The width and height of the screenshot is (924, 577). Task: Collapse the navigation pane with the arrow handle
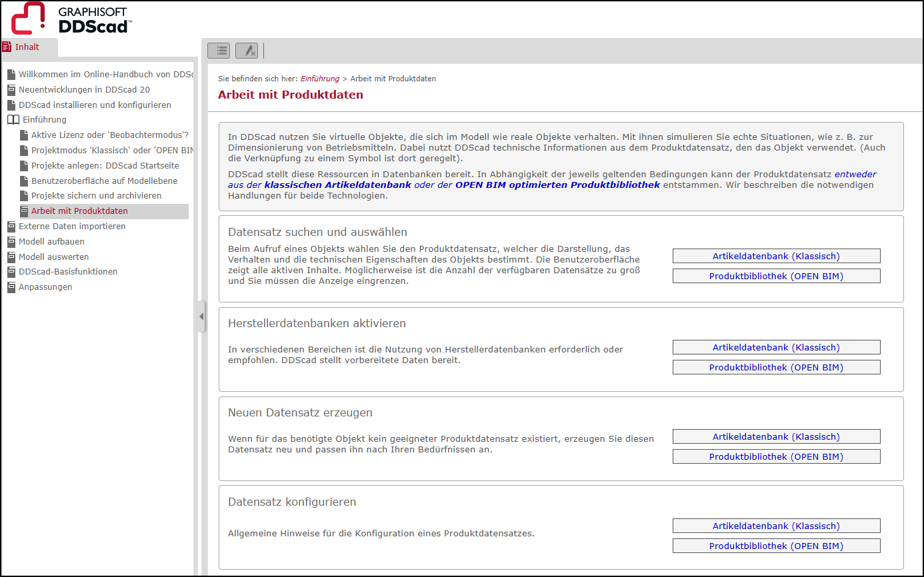(201, 316)
